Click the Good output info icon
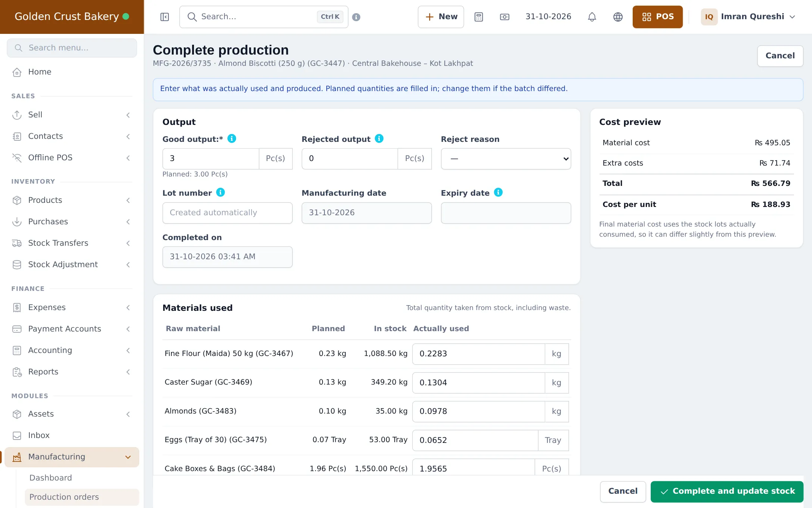The height and width of the screenshot is (508, 812). tap(232, 138)
